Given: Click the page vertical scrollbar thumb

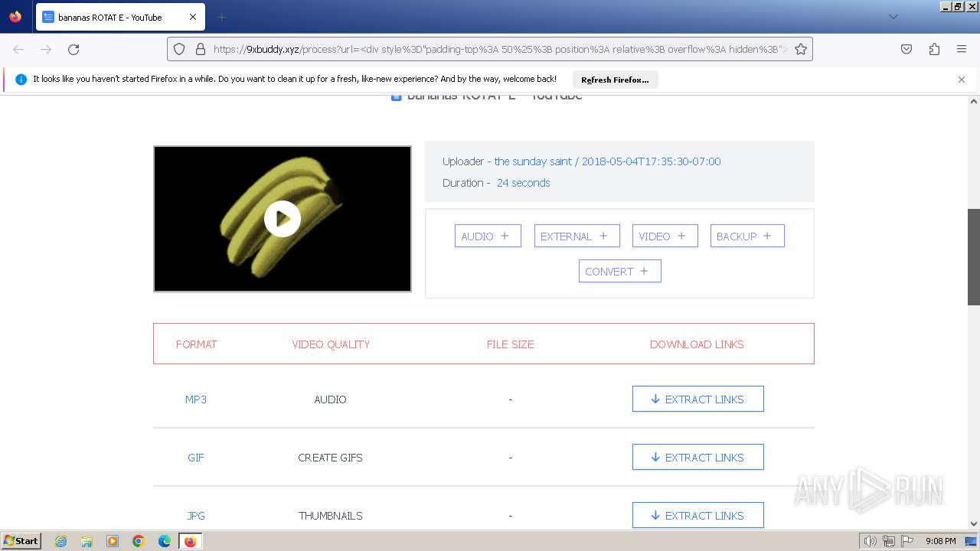Looking at the screenshot, I should click(x=974, y=257).
